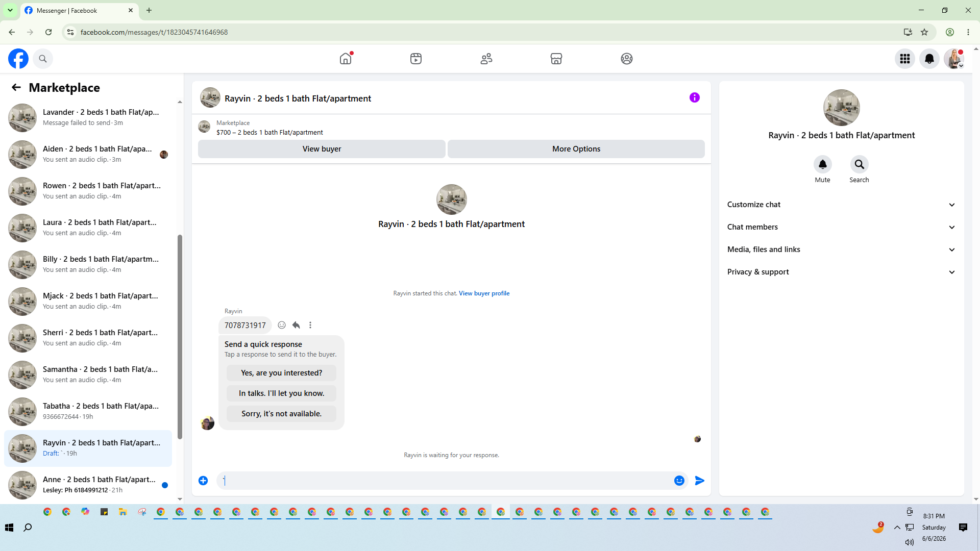This screenshot has width=980, height=551.
Task: Click the View buyer button
Action: [x=322, y=149]
